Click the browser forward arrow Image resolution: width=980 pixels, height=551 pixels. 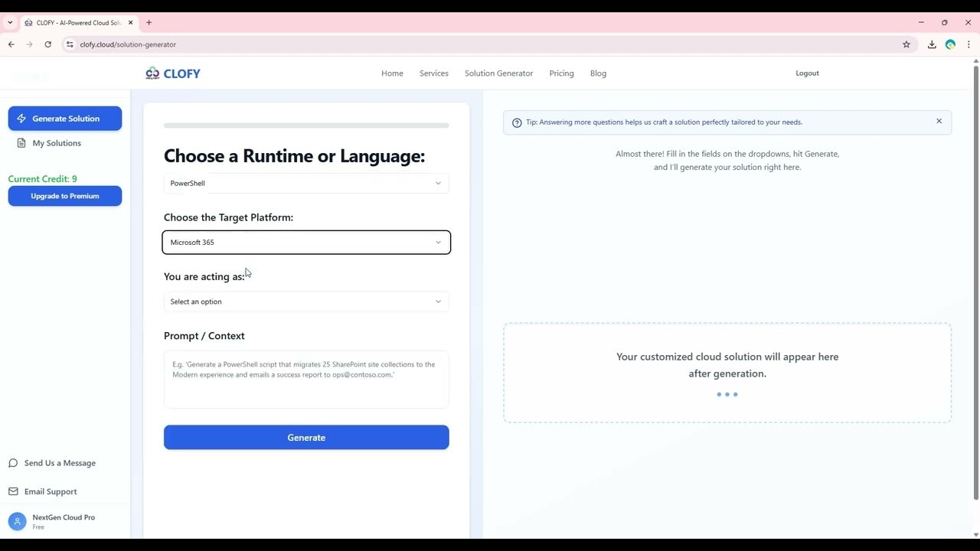click(29, 44)
